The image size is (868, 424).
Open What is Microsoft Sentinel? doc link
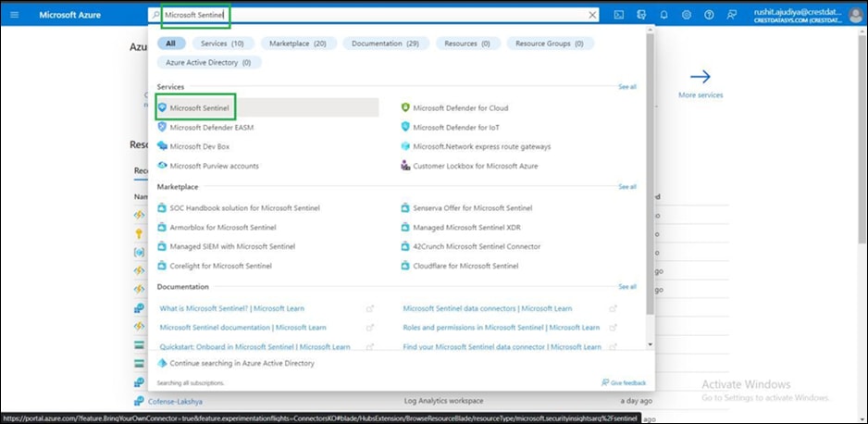[232, 308]
